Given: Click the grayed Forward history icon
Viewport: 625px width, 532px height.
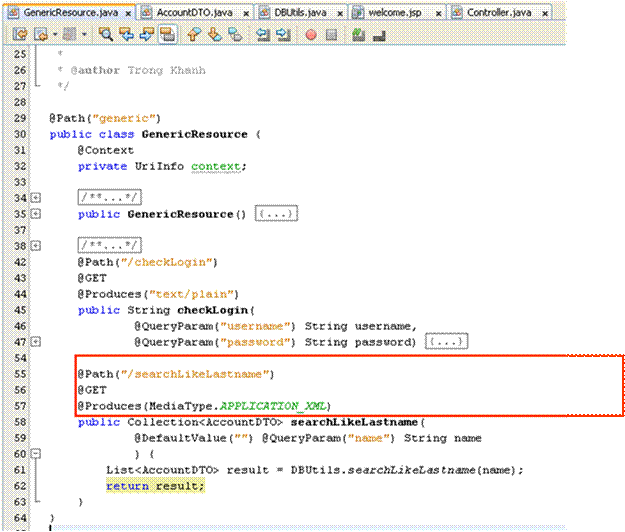Looking at the screenshot, I should tap(69, 35).
